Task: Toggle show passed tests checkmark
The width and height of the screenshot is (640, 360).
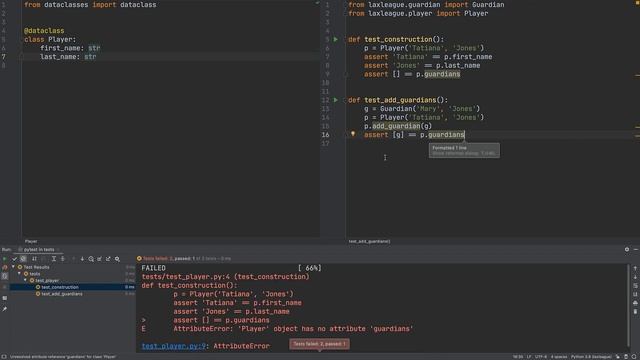Action: point(15,259)
